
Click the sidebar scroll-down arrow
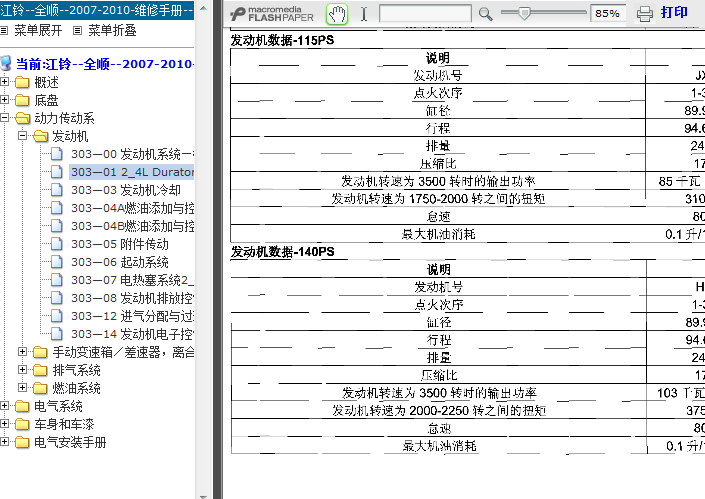pyautogui.click(x=203, y=496)
